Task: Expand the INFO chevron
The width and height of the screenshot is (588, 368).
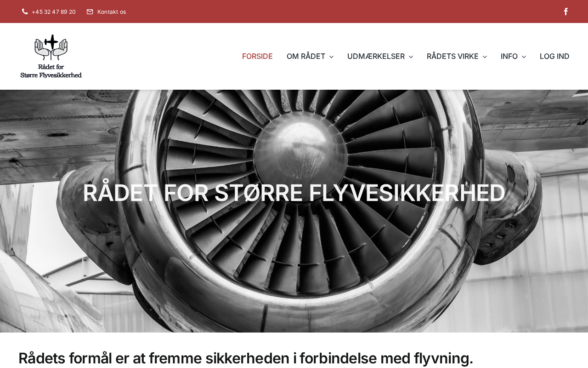Action: (524, 57)
